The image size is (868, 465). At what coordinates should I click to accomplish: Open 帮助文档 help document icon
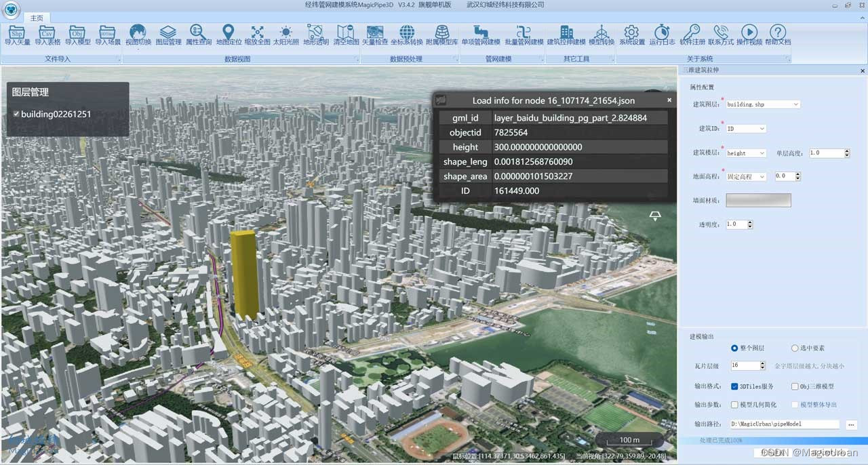pos(778,32)
